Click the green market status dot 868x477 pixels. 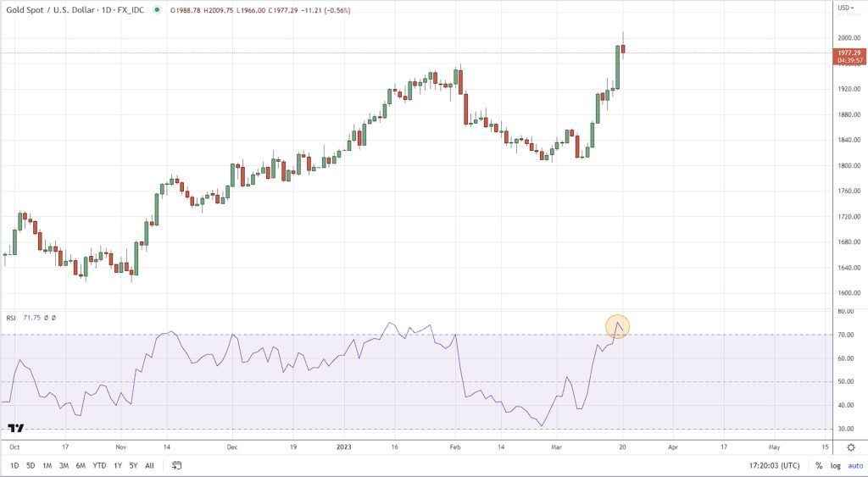[157, 10]
